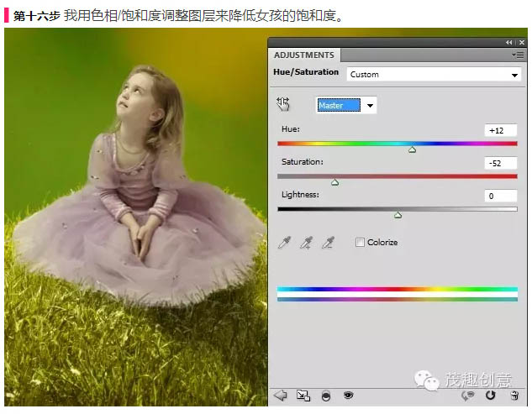Screen dimensions: 532x414
Task: Pick the first eyedropper tool
Action: pyautogui.click(x=286, y=243)
